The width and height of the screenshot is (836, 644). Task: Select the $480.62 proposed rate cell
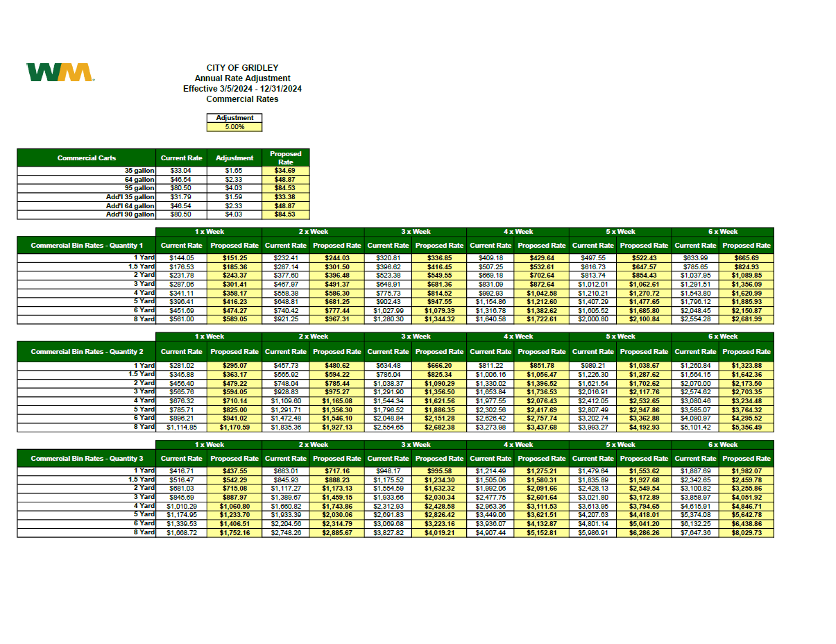point(336,366)
